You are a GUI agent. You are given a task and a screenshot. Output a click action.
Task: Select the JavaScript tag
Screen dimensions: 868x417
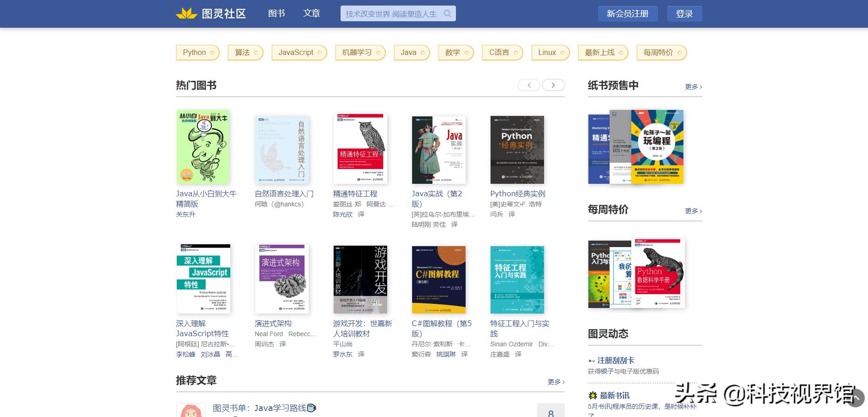click(299, 53)
